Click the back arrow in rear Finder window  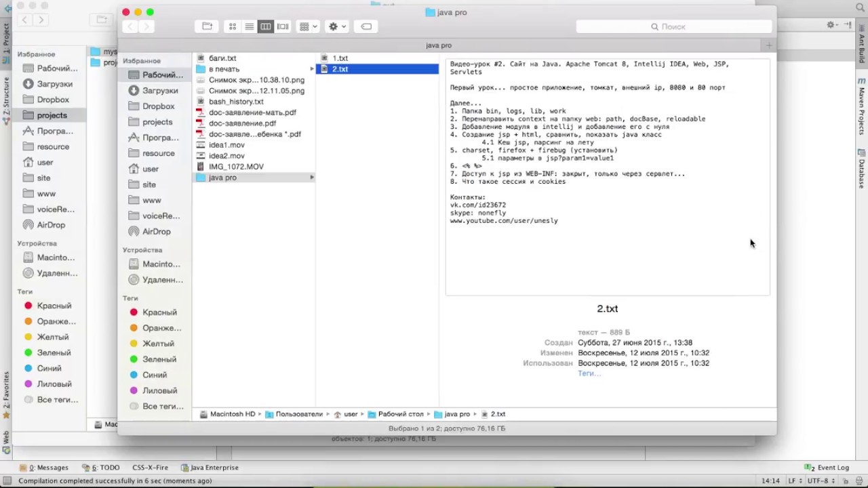tap(24, 20)
